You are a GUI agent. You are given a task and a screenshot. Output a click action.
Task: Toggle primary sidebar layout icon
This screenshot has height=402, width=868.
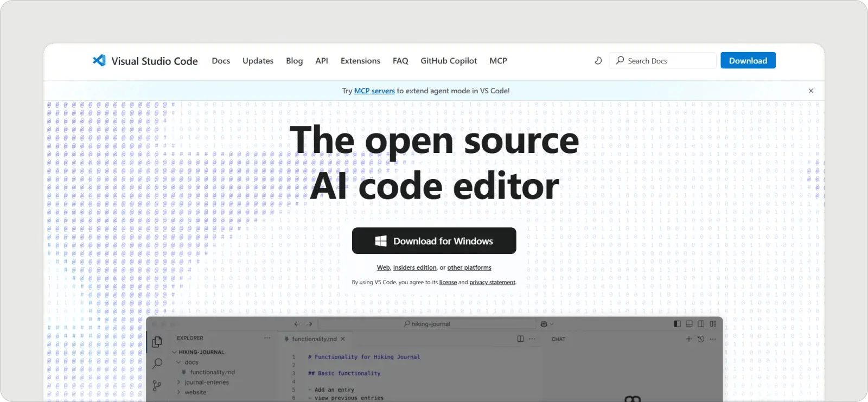tap(677, 324)
